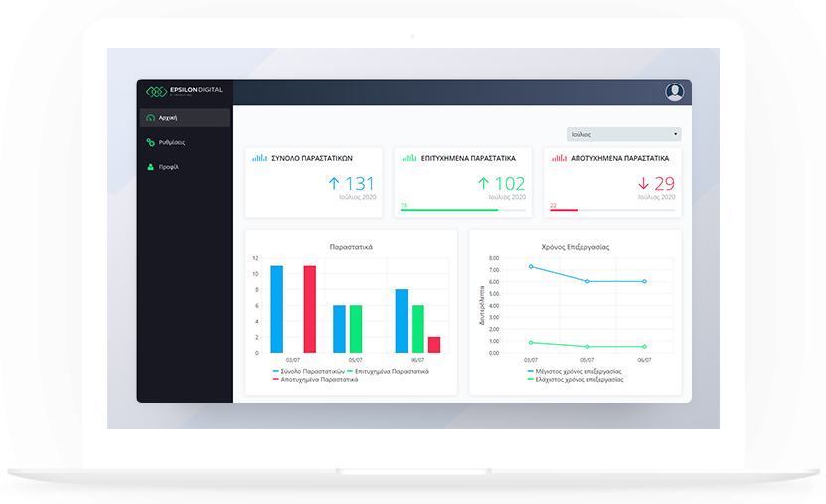Screen dimensions: 826x504
Task: Click the blue chart icon beside ΣΥΝΟΛΟ ΠΑΡΑΣΤΑΤΙΚΩΝ
Action: (x=259, y=158)
